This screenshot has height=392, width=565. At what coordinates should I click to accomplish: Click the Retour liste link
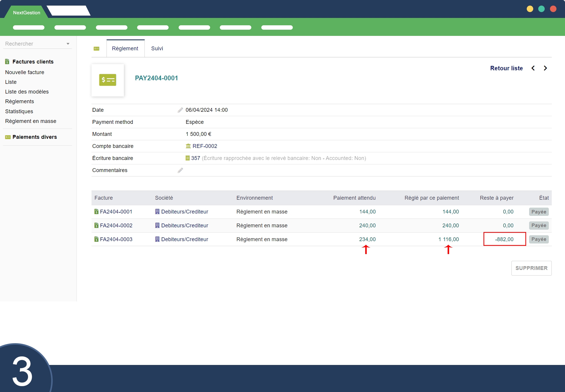506,68
